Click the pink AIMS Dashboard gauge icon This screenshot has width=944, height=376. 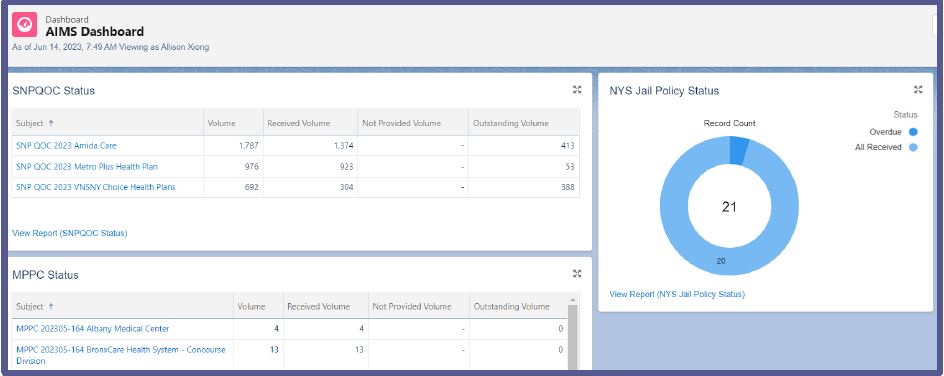[x=25, y=25]
